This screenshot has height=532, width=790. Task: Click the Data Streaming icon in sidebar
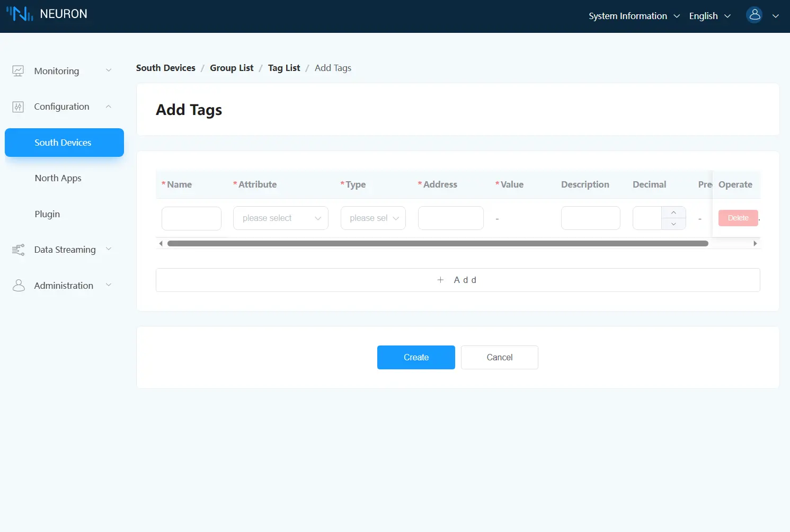[x=18, y=250]
